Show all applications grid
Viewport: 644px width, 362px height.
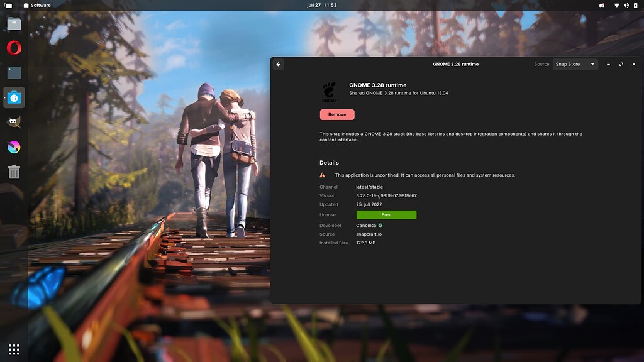click(14, 349)
